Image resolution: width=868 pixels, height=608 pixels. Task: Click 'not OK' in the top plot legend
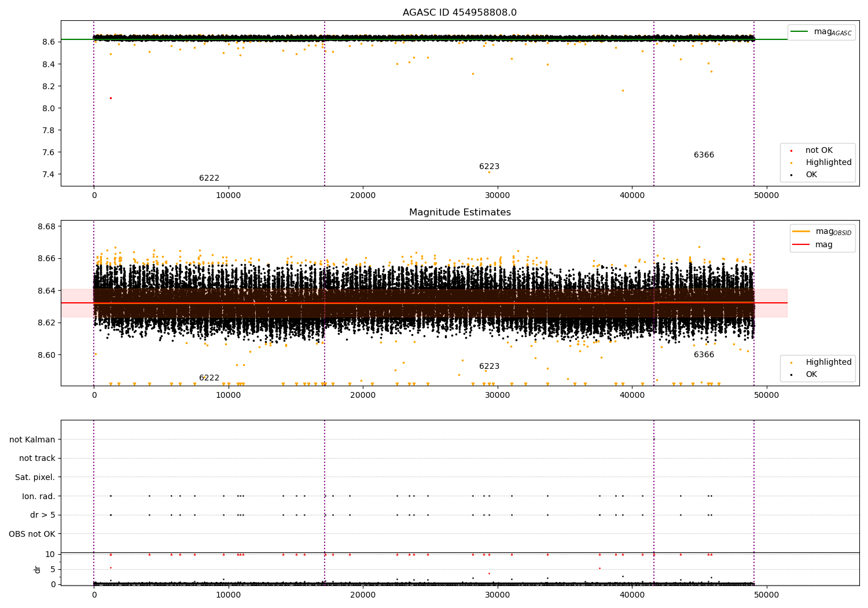coord(819,151)
